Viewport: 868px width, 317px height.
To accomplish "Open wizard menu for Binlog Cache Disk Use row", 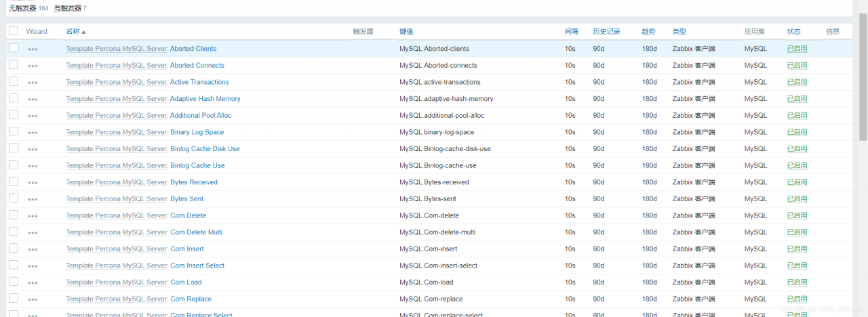I will click(33, 150).
